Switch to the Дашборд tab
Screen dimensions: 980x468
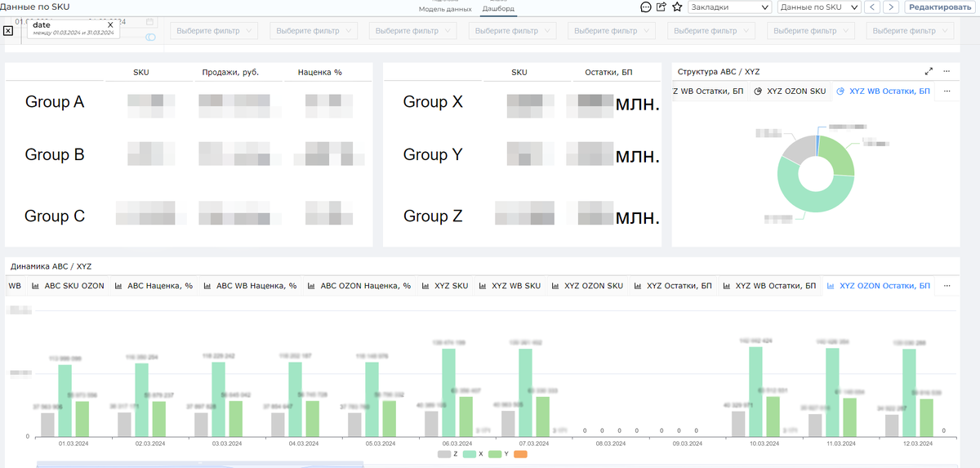coord(498,9)
